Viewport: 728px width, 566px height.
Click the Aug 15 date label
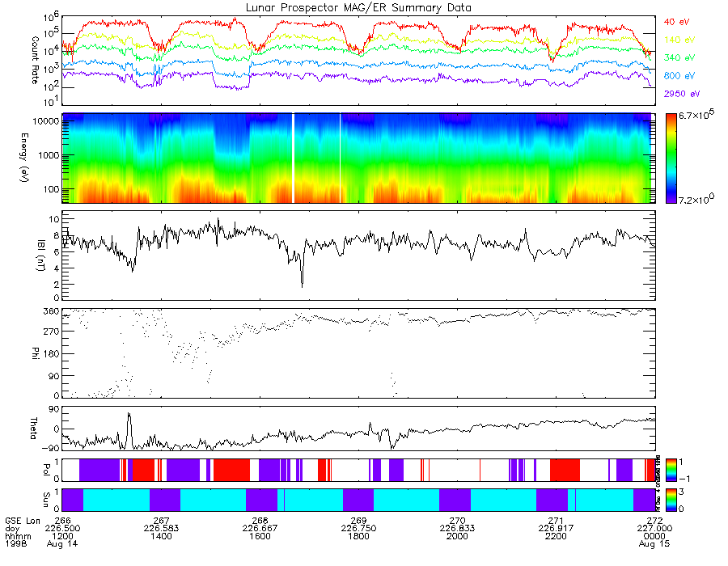pos(654,543)
